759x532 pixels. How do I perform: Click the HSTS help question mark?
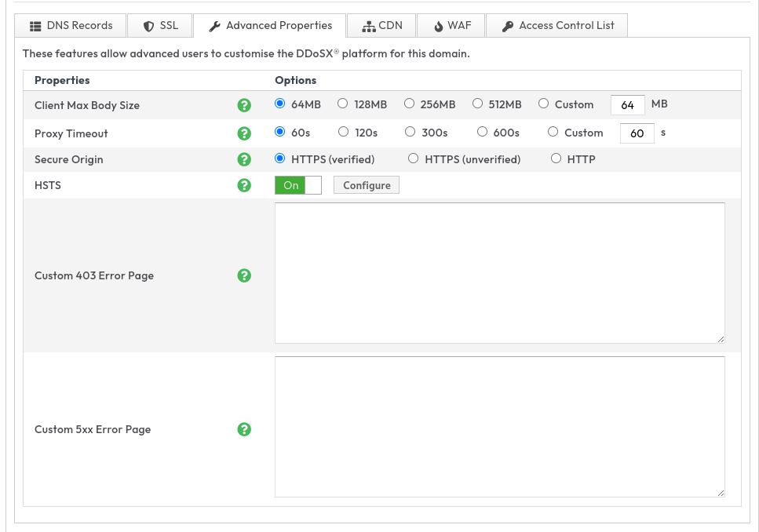(x=244, y=185)
